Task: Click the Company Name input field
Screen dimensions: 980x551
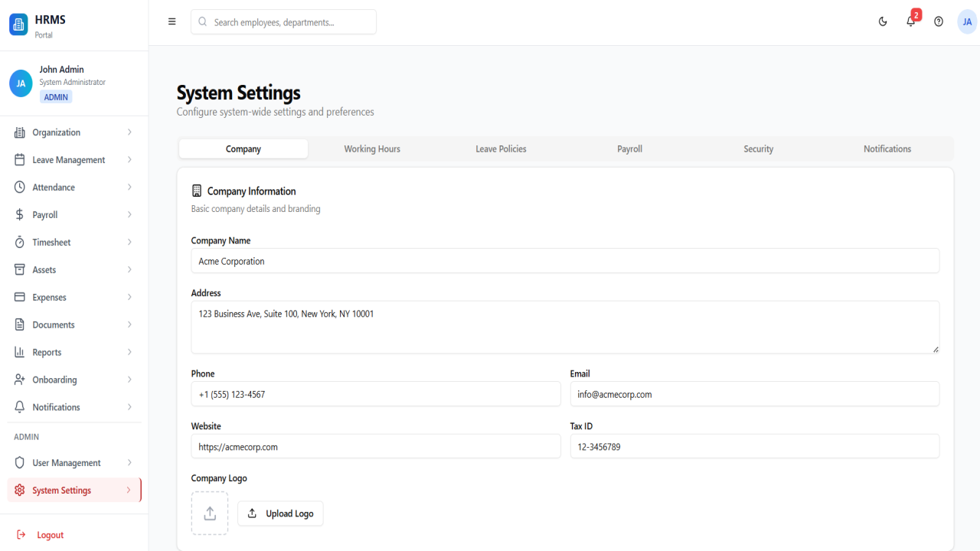Action: pyautogui.click(x=565, y=261)
